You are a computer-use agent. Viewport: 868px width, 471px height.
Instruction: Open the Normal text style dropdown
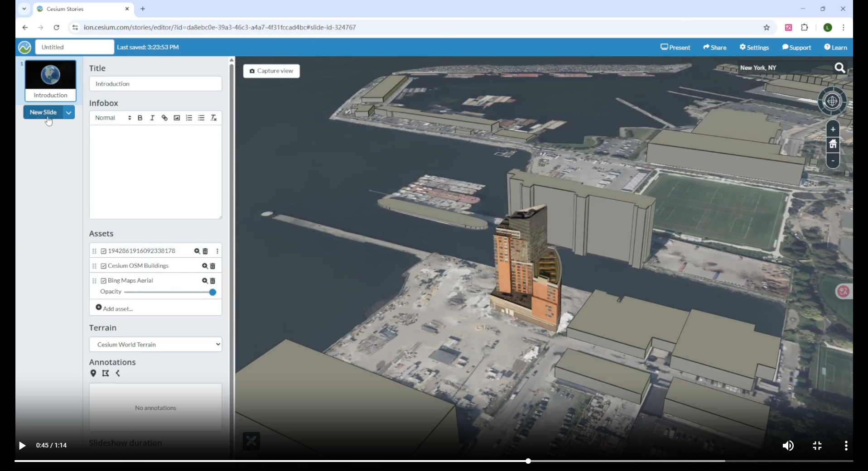tap(113, 118)
